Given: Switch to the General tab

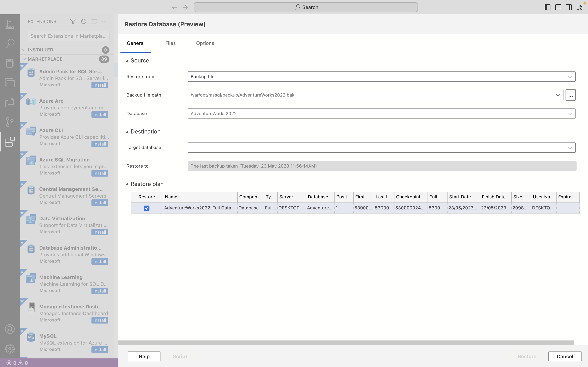Looking at the screenshot, I should tap(136, 43).
